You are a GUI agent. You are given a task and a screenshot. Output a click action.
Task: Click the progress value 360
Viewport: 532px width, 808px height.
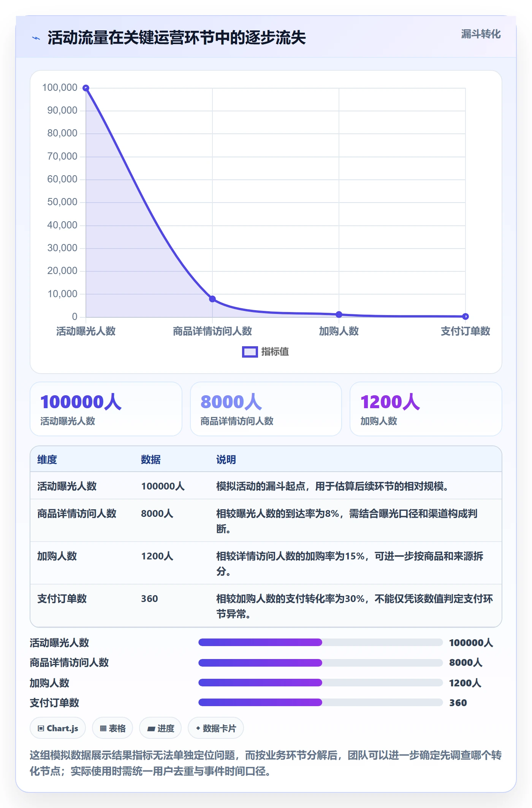pyautogui.click(x=458, y=703)
